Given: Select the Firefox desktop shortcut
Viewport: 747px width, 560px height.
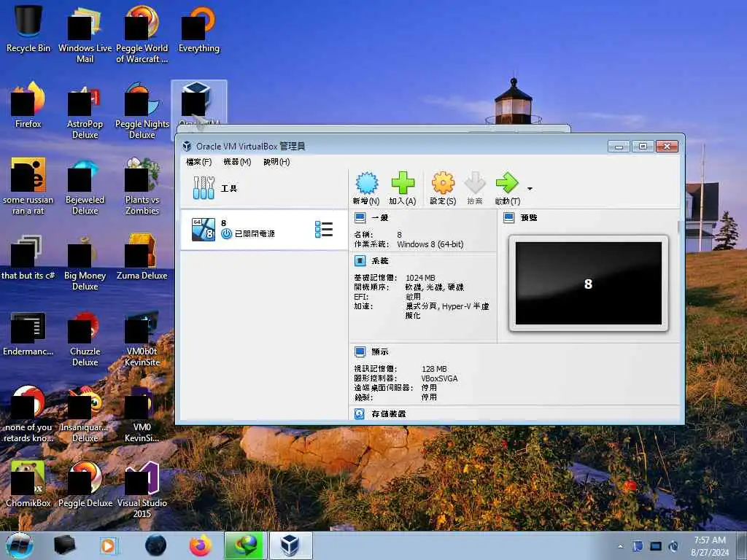Looking at the screenshot, I should pos(28,105).
